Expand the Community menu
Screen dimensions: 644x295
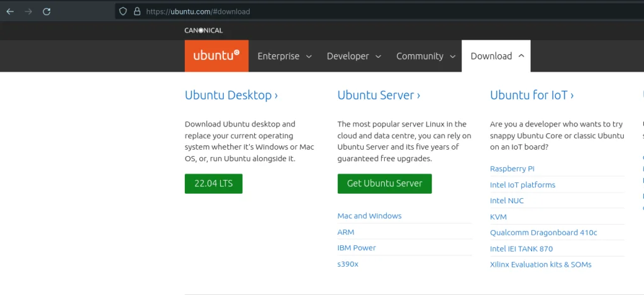pos(426,56)
